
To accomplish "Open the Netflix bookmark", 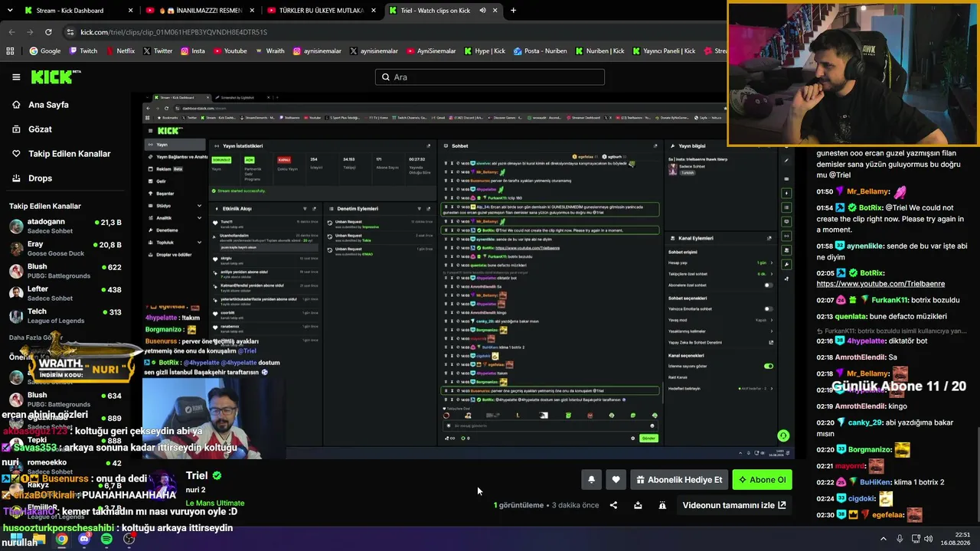I will coord(119,51).
